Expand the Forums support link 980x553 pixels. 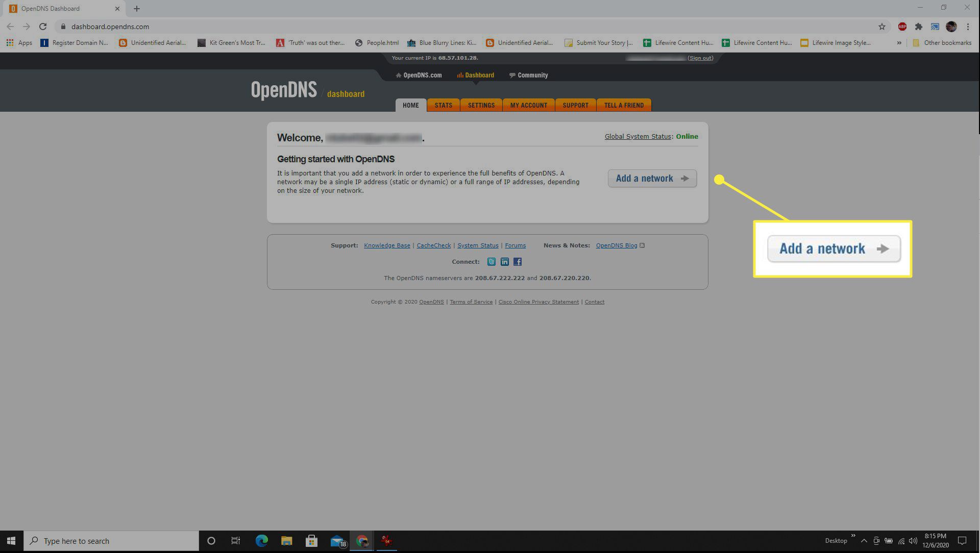pyautogui.click(x=516, y=245)
